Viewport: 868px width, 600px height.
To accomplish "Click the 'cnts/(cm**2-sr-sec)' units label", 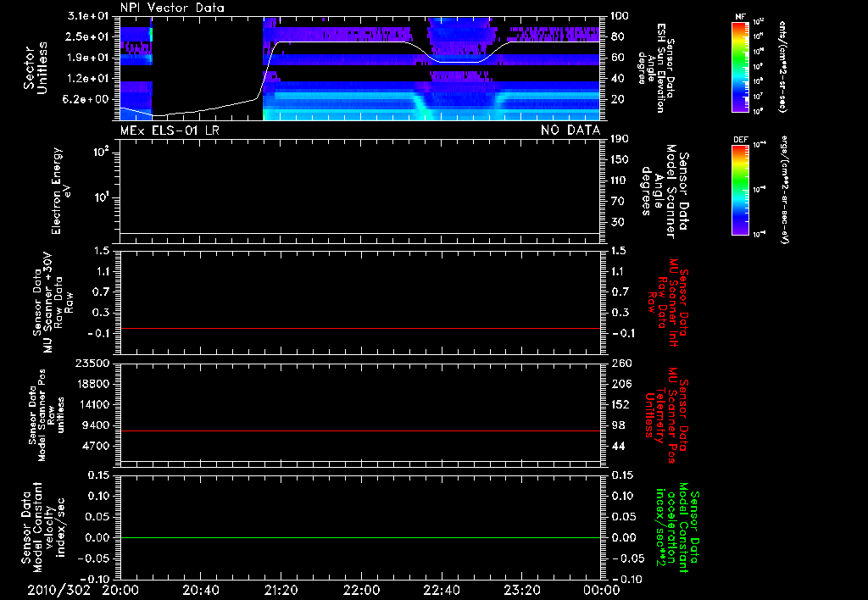I will tap(782, 66).
